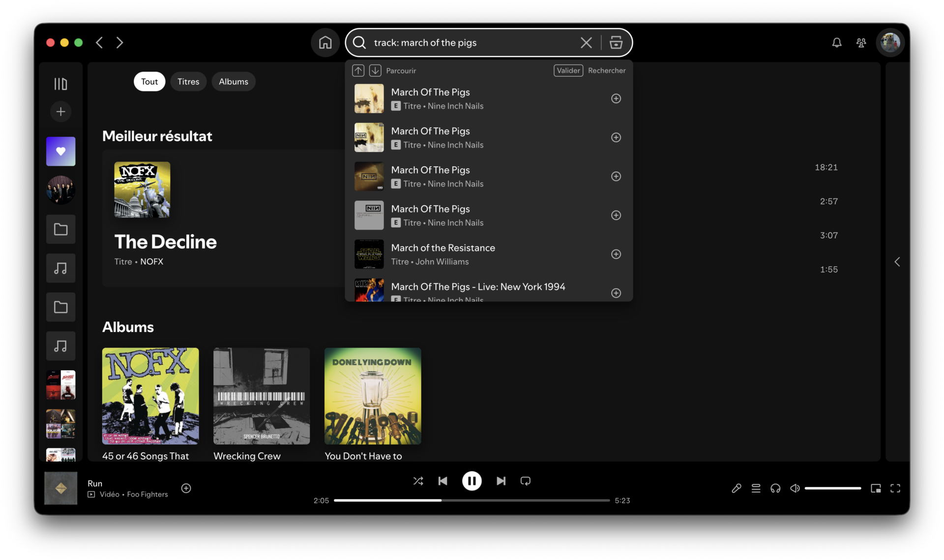Add first March Of The Pigs to library

tap(616, 99)
